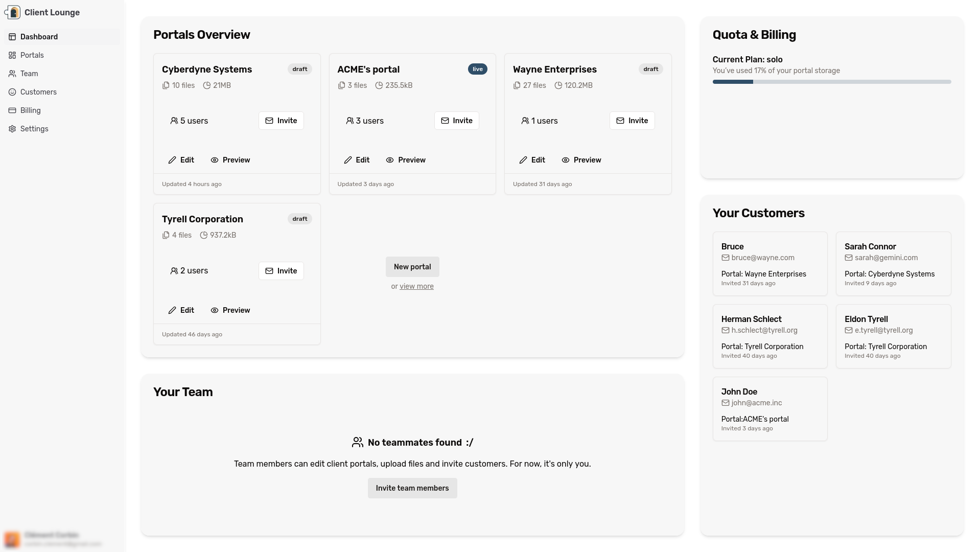Open the 'view more' link under New portal
980x552 pixels.
(x=416, y=286)
